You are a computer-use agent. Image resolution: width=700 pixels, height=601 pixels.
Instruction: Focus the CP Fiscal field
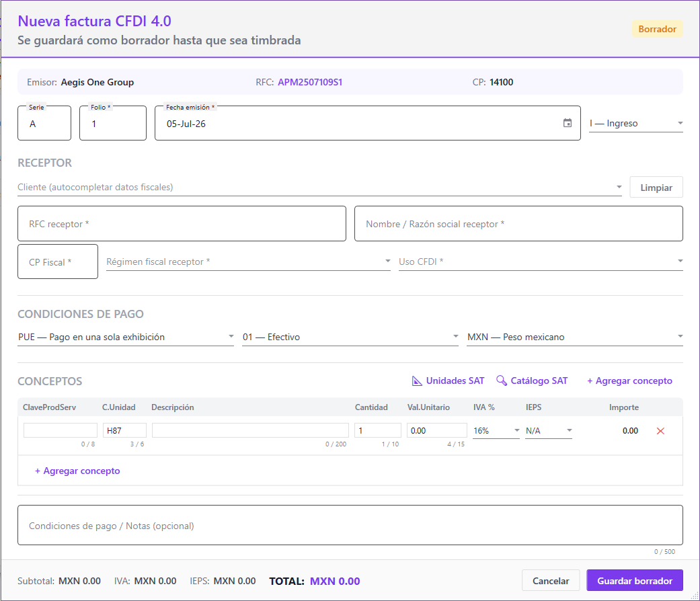tap(58, 262)
